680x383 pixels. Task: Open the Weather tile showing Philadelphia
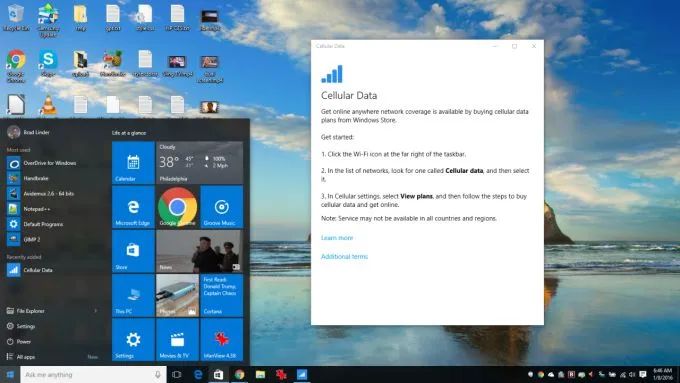[x=199, y=163]
